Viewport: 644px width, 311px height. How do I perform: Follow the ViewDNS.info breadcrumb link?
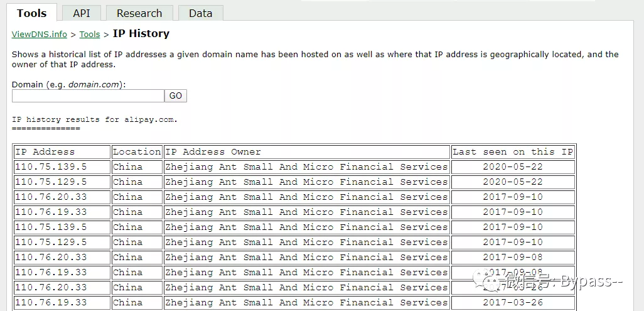pos(40,34)
